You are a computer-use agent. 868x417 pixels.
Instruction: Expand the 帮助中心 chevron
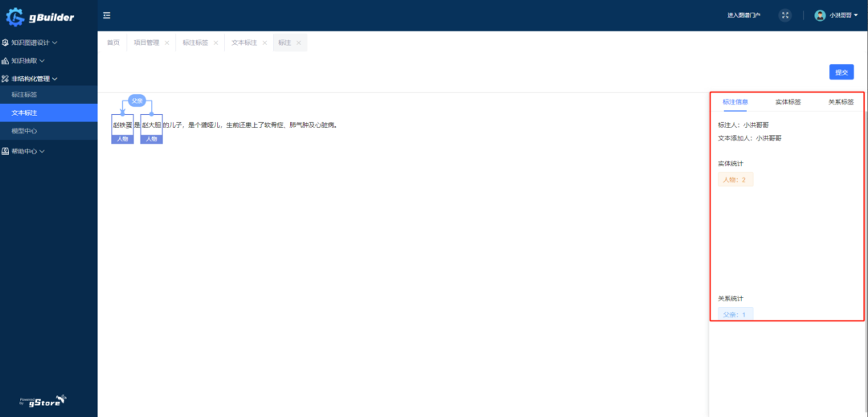pos(42,150)
